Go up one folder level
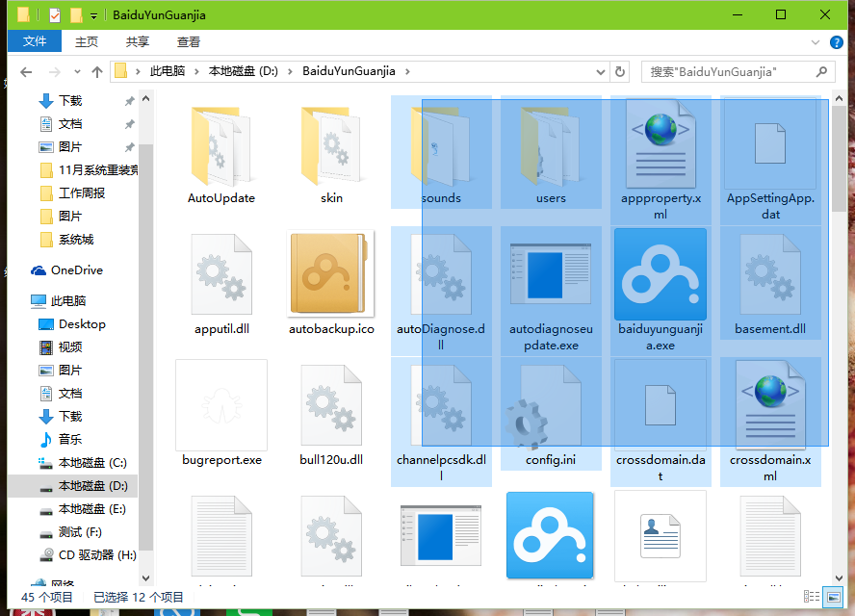Viewport: 855px width, 616px height. [97, 71]
